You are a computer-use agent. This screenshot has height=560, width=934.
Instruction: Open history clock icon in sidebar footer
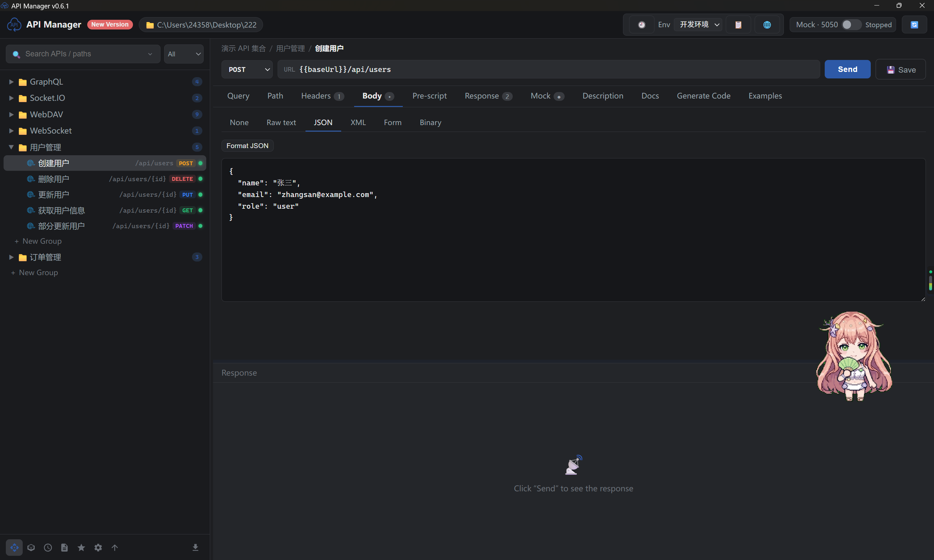pos(48,547)
